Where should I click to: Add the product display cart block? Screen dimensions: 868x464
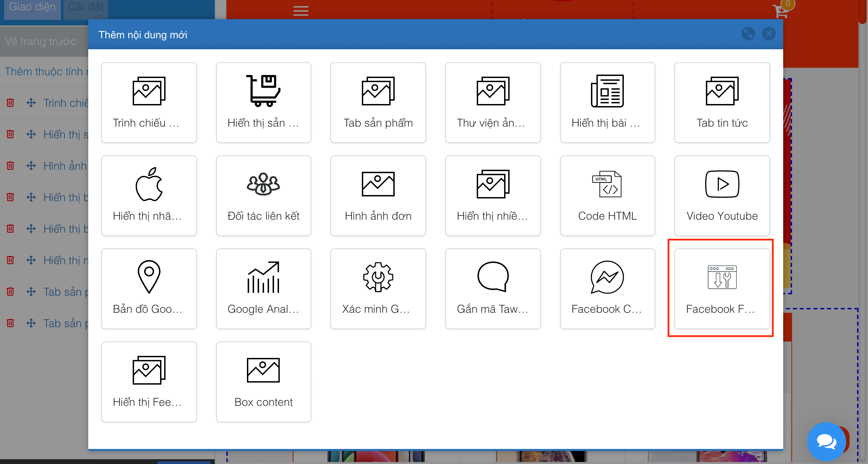coord(263,103)
